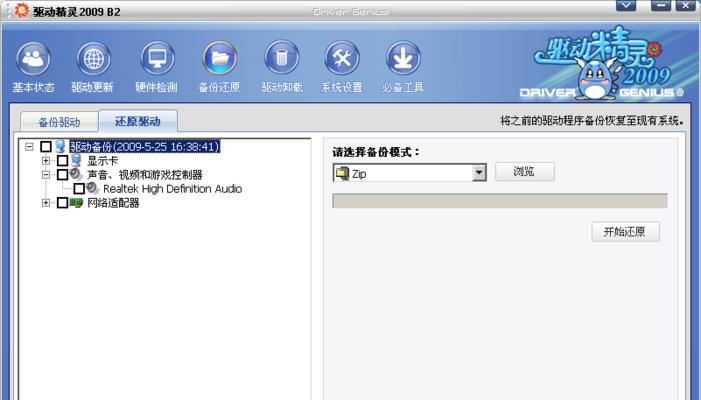Expand the 显示卡 tree node
This screenshot has height=400, width=701.
46,160
